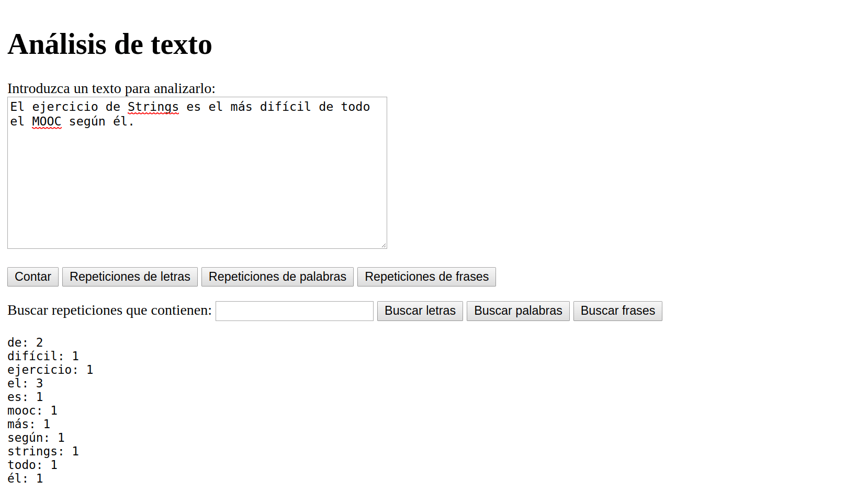This screenshot has height=504, width=845.
Task: Click result line 'es: 1'
Action: click(x=25, y=397)
